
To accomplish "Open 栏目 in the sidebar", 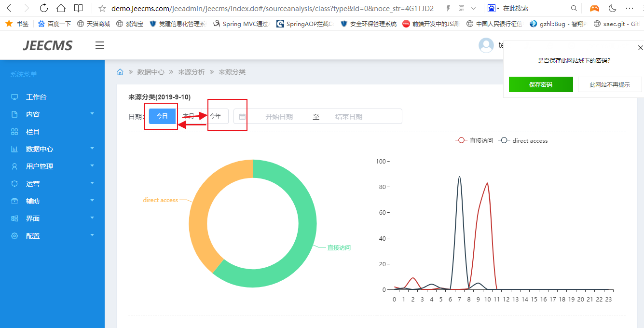I will [33, 132].
